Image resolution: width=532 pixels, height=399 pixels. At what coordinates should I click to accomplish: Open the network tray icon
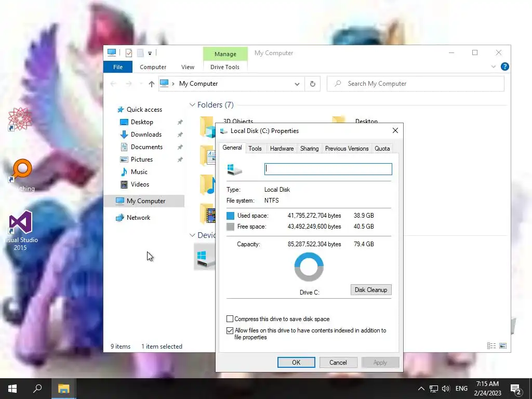(x=434, y=389)
